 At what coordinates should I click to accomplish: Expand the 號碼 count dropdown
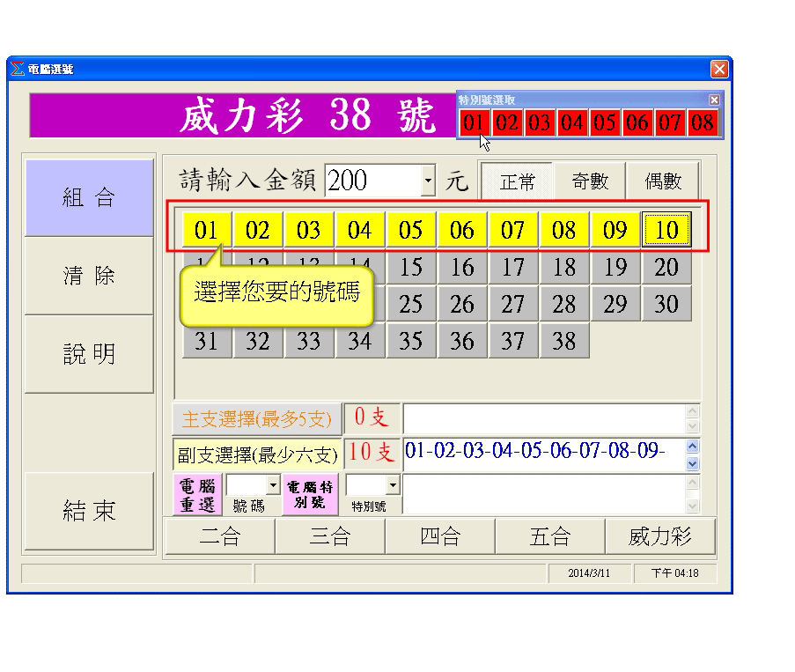tap(272, 485)
